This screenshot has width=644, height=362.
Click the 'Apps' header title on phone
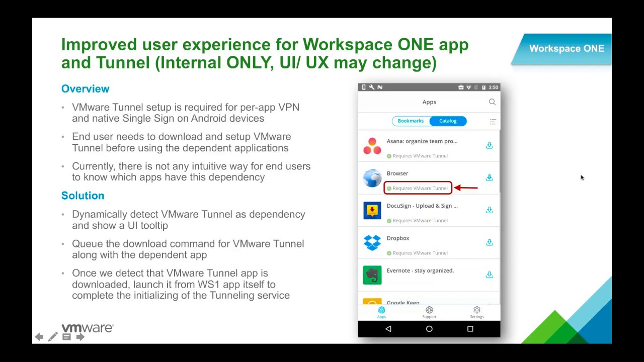pos(429,102)
